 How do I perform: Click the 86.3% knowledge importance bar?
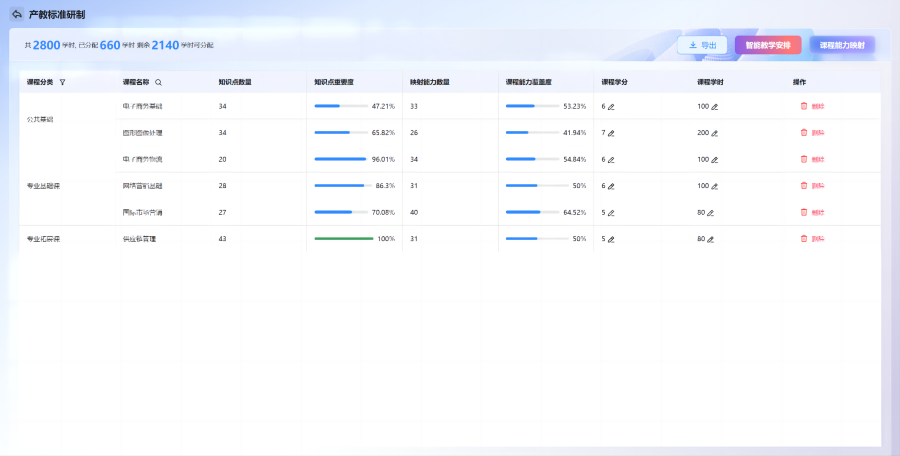tap(341, 186)
